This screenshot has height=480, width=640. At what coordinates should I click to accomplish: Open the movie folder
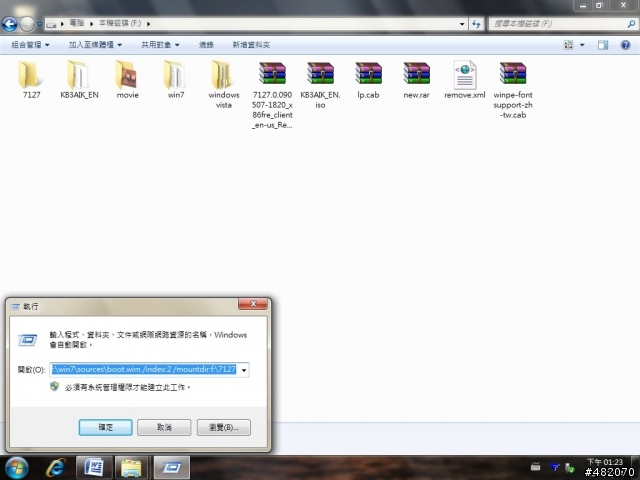(x=127, y=80)
